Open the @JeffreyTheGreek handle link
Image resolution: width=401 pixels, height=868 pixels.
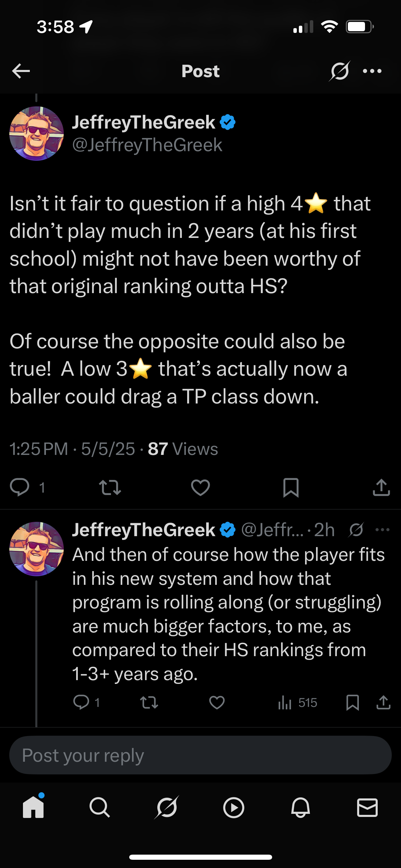point(147,145)
